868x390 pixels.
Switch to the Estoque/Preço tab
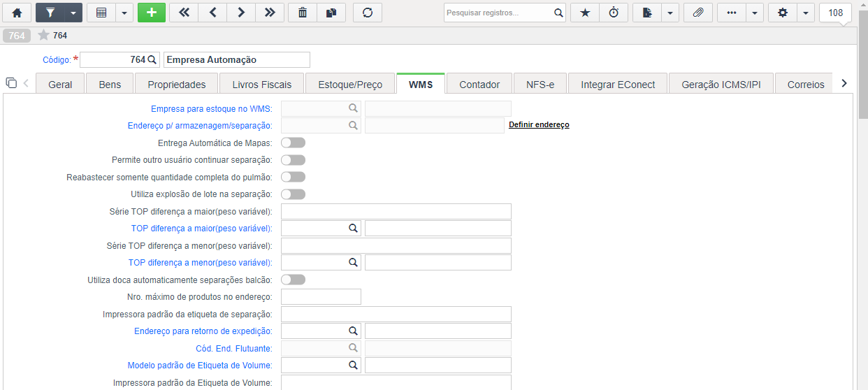[350, 84]
